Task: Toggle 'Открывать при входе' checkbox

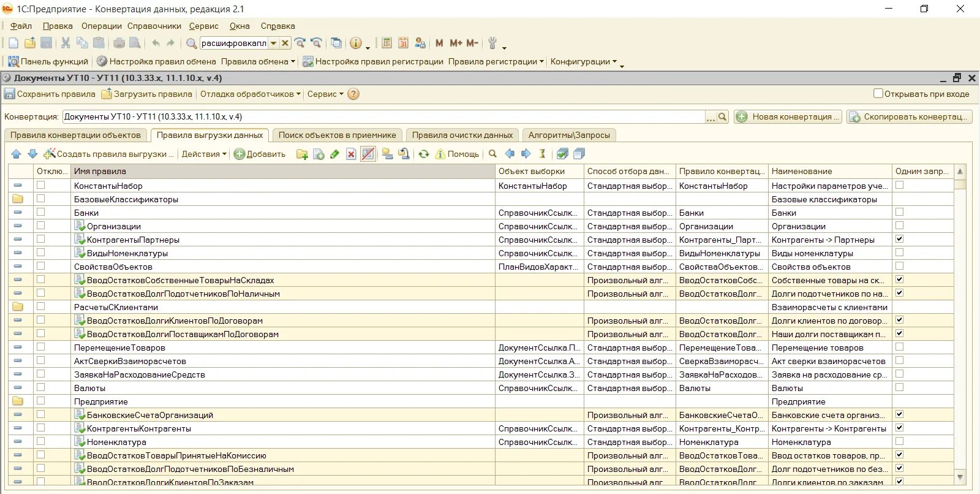Action: [878, 93]
